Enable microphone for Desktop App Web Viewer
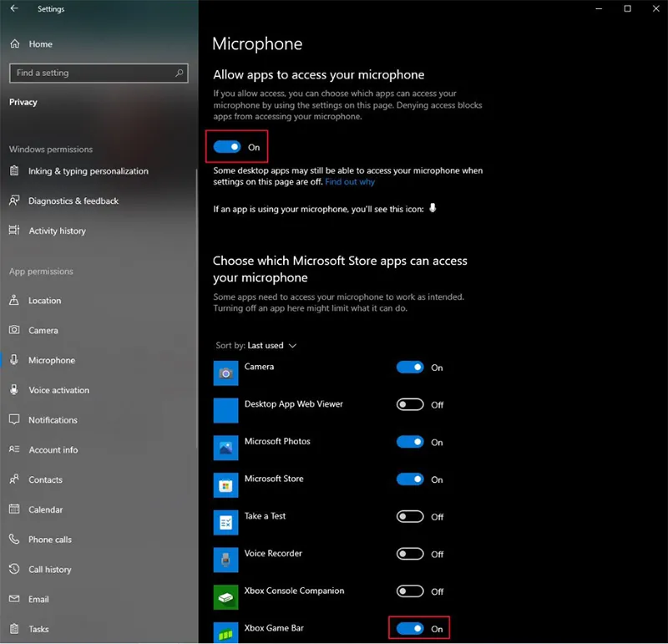The height and width of the screenshot is (644, 668). click(x=410, y=404)
